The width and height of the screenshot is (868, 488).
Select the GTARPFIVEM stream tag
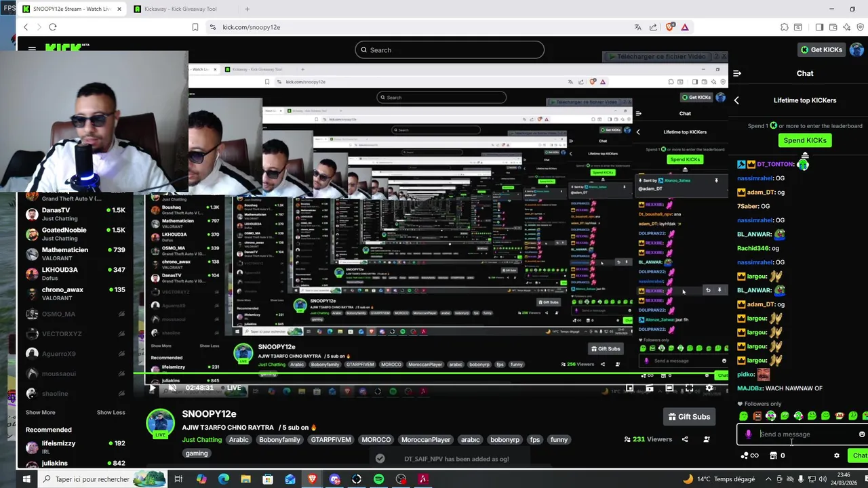(x=331, y=439)
